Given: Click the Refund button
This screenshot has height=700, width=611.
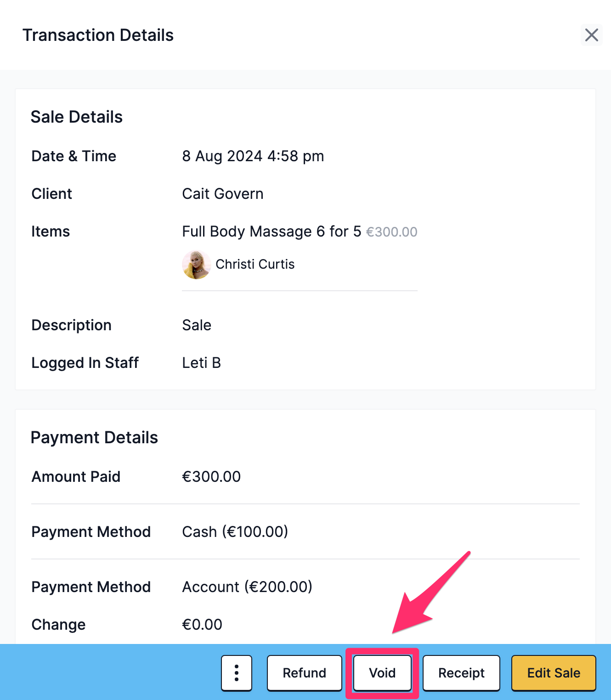Looking at the screenshot, I should (305, 673).
